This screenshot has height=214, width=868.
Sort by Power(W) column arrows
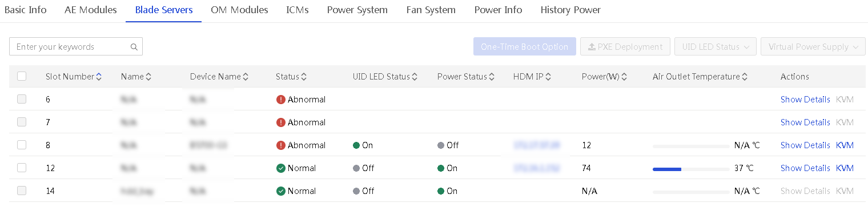(624, 77)
